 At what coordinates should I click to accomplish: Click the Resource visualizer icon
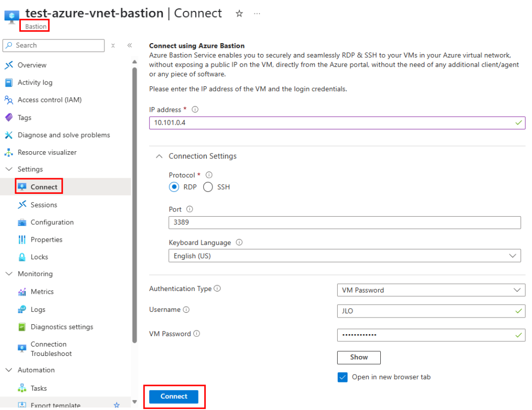click(x=9, y=152)
